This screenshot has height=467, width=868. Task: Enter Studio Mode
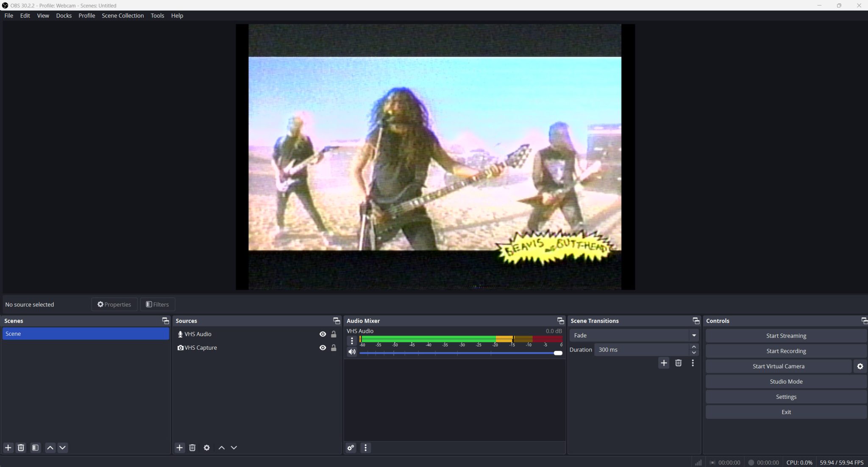pos(786,381)
